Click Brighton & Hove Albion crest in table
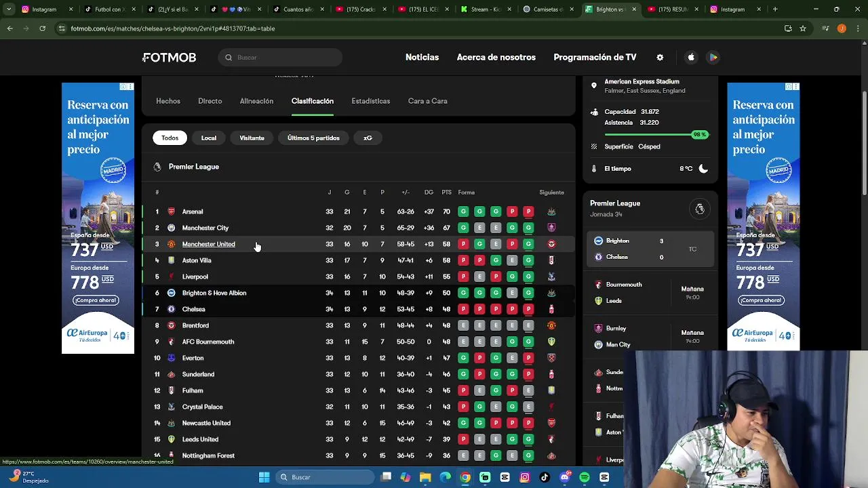The width and height of the screenshot is (868, 488). [x=171, y=293]
